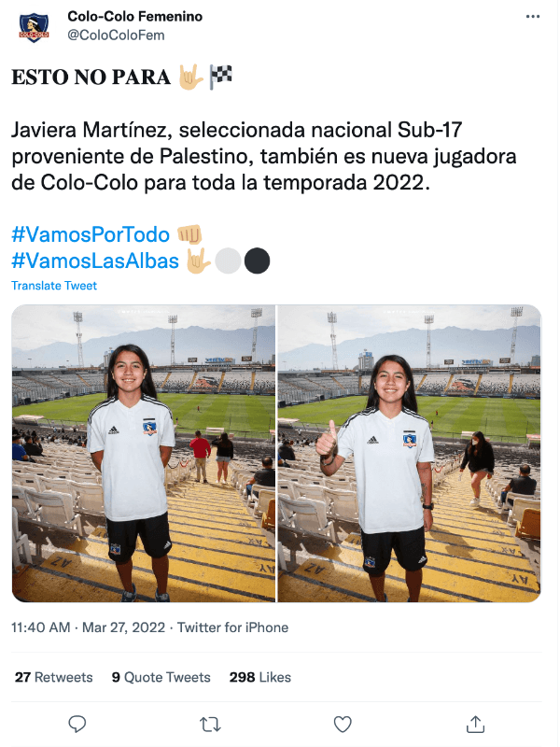
Task: Click the black circle emoji
Action: tap(258, 261)
